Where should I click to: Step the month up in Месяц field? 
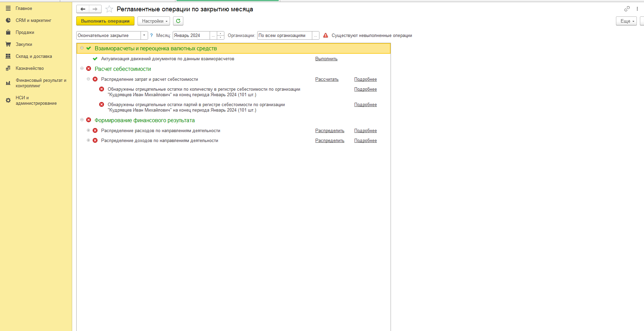click(221, 34)
